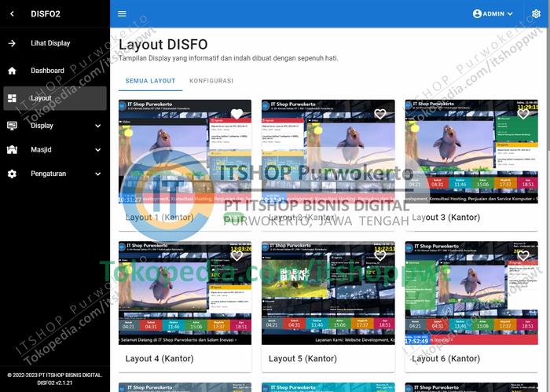Go to Dashboard via the home icon
Image resolution: width=550 pixels, height=392 pixels.
coord(12,71)
